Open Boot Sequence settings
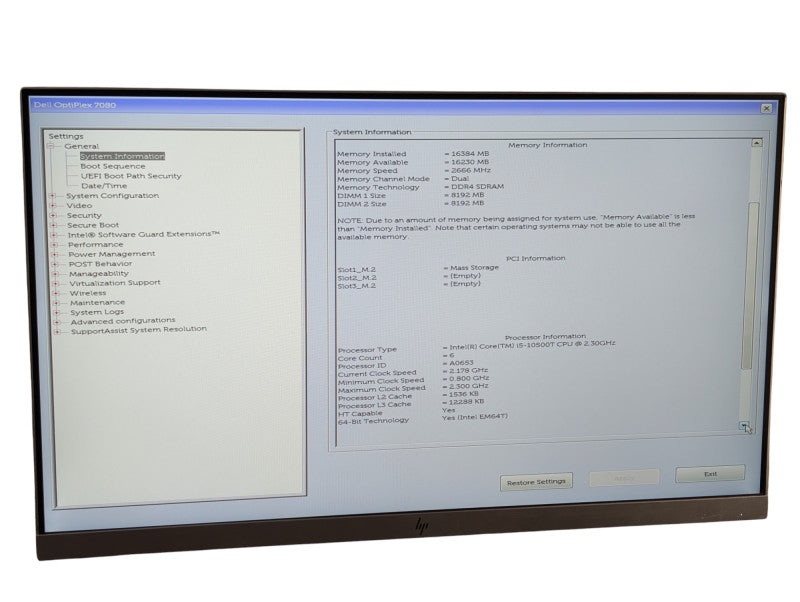The height and width of the screenshot is (602, 800). [113, 166]
